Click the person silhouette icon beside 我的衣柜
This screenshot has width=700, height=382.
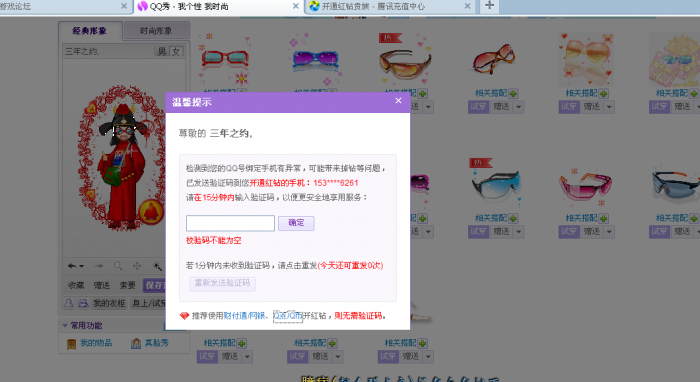[x=69, y=303]
